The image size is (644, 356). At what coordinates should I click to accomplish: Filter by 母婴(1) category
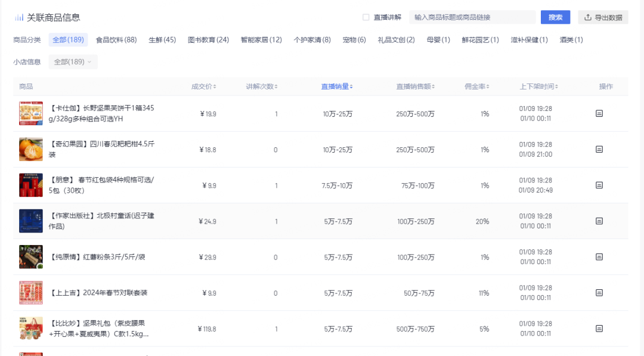coord(438,40)
